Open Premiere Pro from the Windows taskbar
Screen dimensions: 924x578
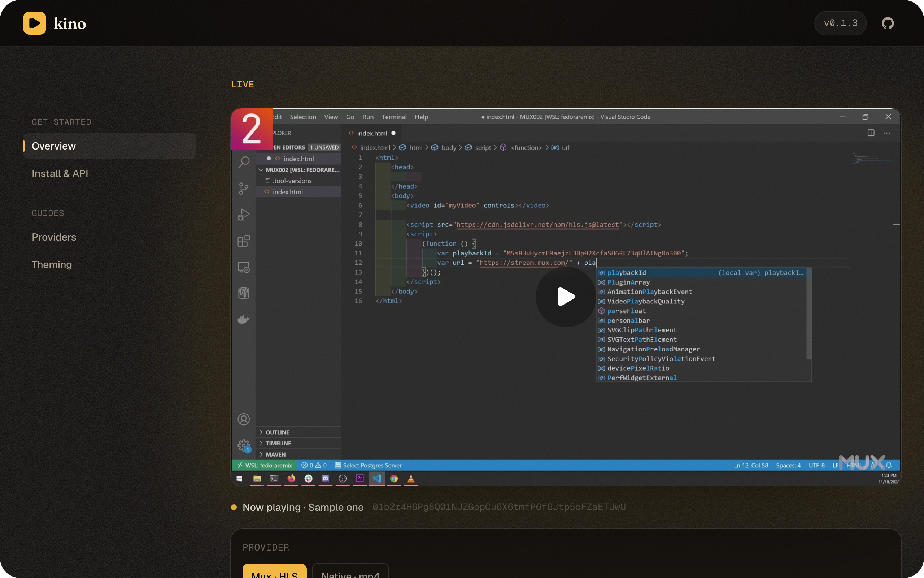point(359,479)
